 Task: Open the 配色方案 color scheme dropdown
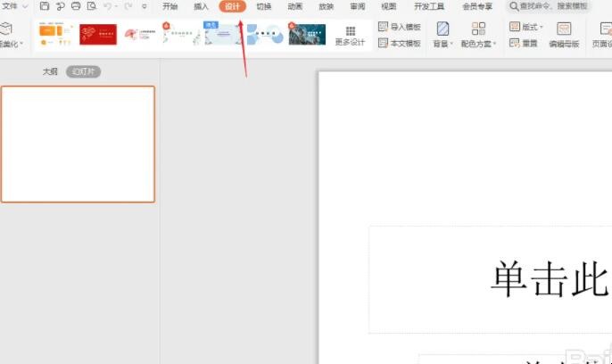479,35
